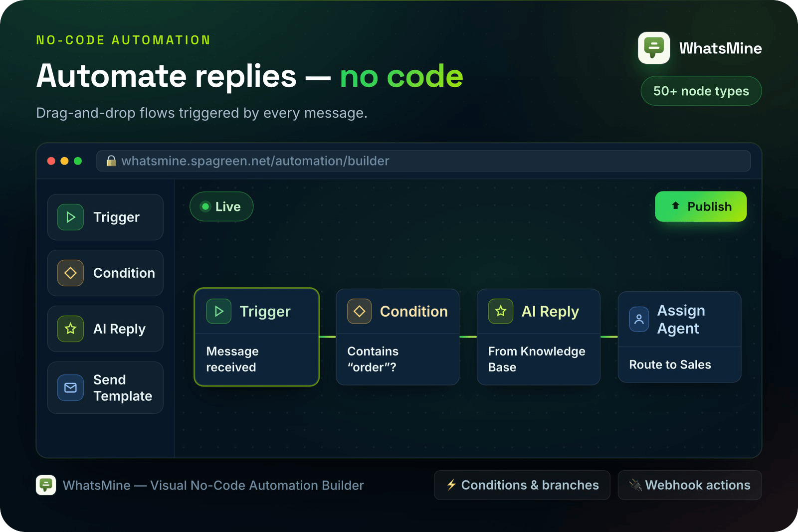Focus the whatsmine.spagreen.net URL address bar
This screenshot has height=532, width=798.
point(423,161)
